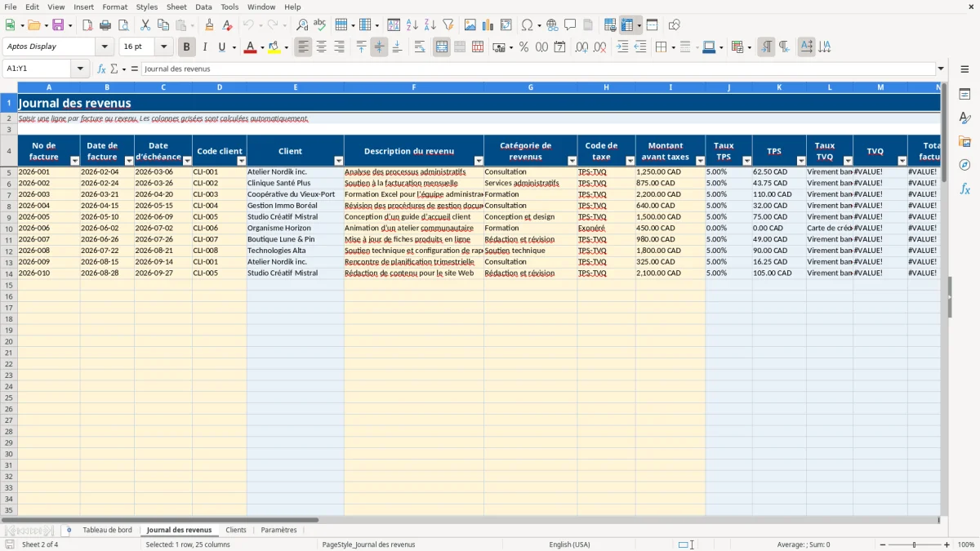Viewport: 980px width, 551px height.
Task: Open Borders dropdown arrow
Action: [672, 47]
